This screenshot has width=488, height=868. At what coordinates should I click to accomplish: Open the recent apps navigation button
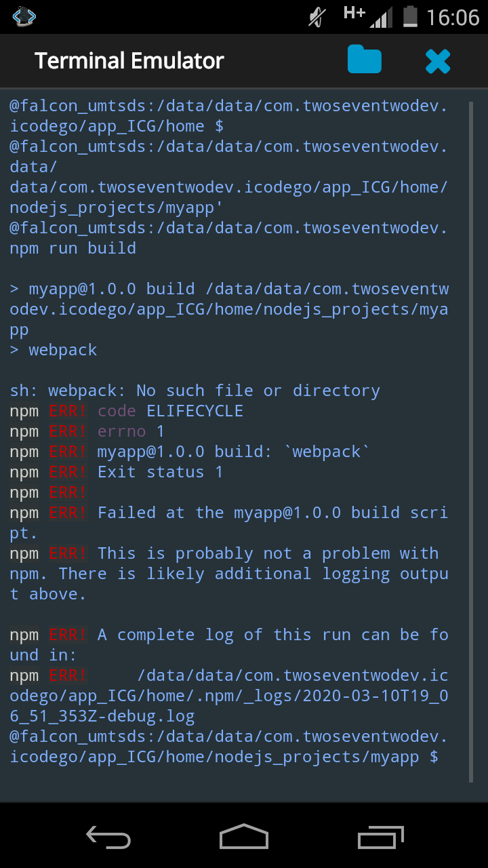point(381,837)
